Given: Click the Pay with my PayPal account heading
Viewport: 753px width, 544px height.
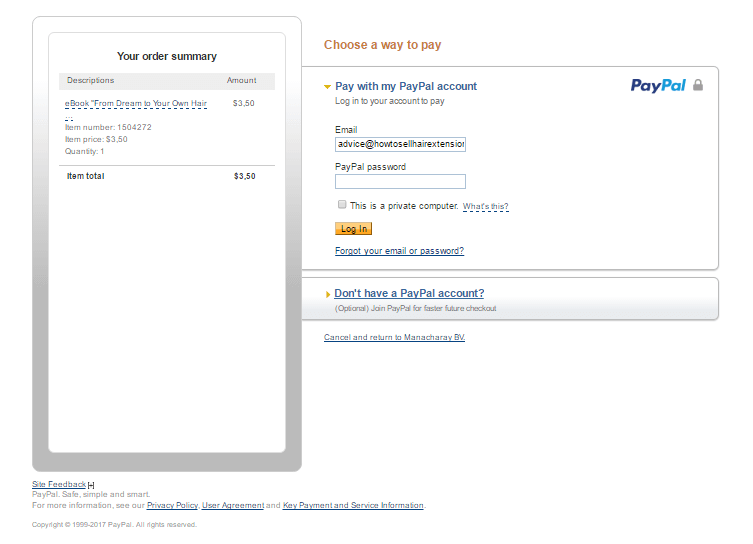Looking at the screenshot, I should (x=406, y=86).
